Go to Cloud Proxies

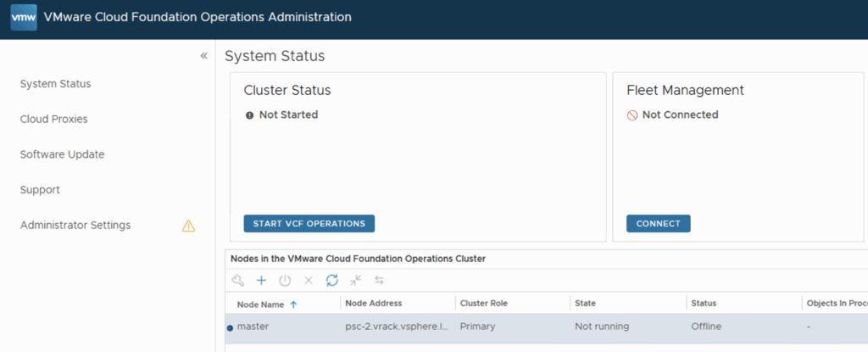(x=53, y=120)
